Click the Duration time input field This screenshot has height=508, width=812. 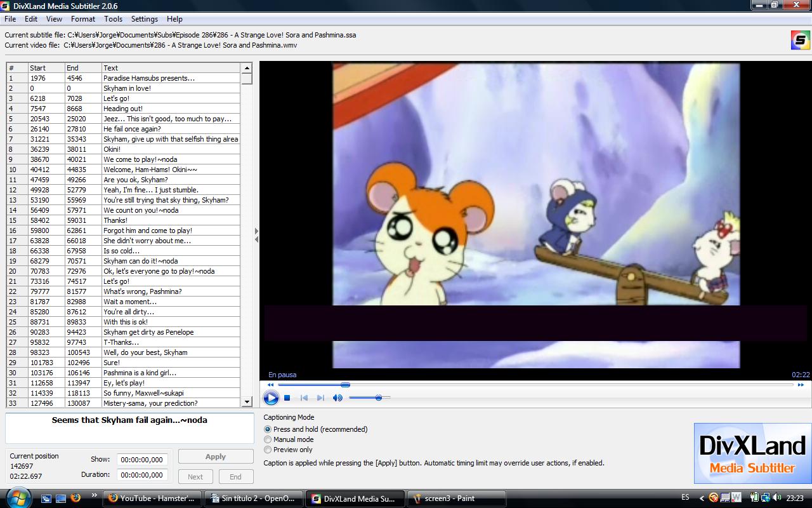click(x=142, y=475)
